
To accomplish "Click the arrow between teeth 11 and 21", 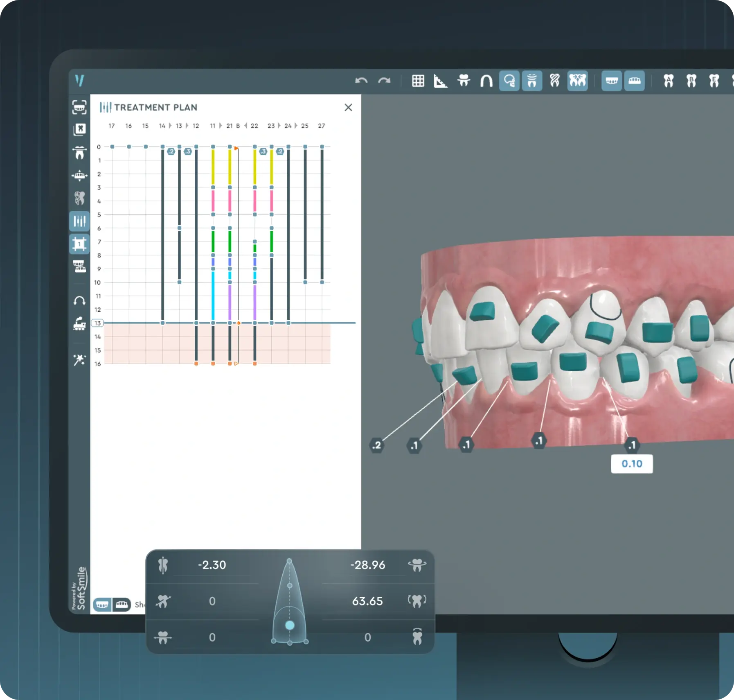I will [x=221, y=126].
